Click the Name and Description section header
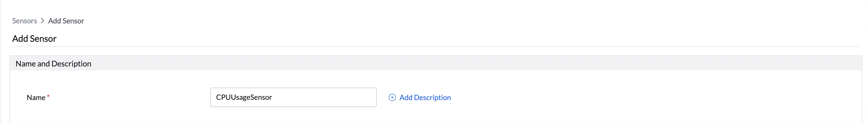Viewport: 868px width, 124px height. [53, 64]
